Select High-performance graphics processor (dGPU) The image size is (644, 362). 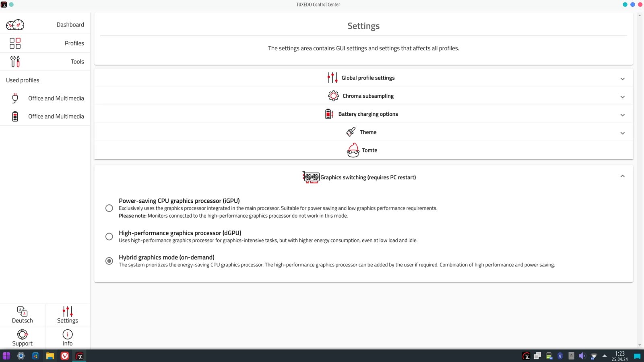tap(109, 237)
